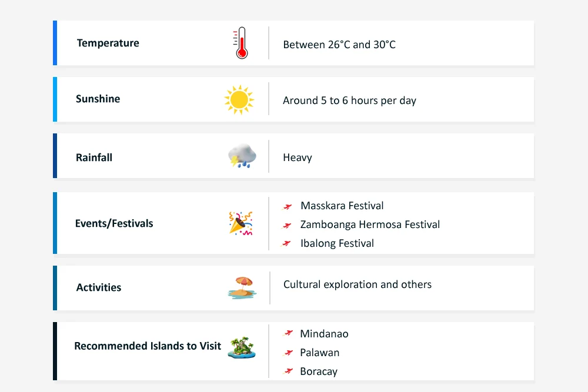The height and width of the screenshot is (392, 588).
Task: Open the Palawan island entry
Action: (x=319, y=353)
